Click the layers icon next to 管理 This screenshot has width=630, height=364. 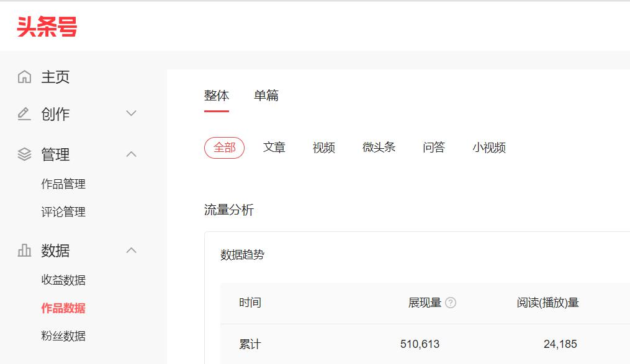[x=23, y=154]
